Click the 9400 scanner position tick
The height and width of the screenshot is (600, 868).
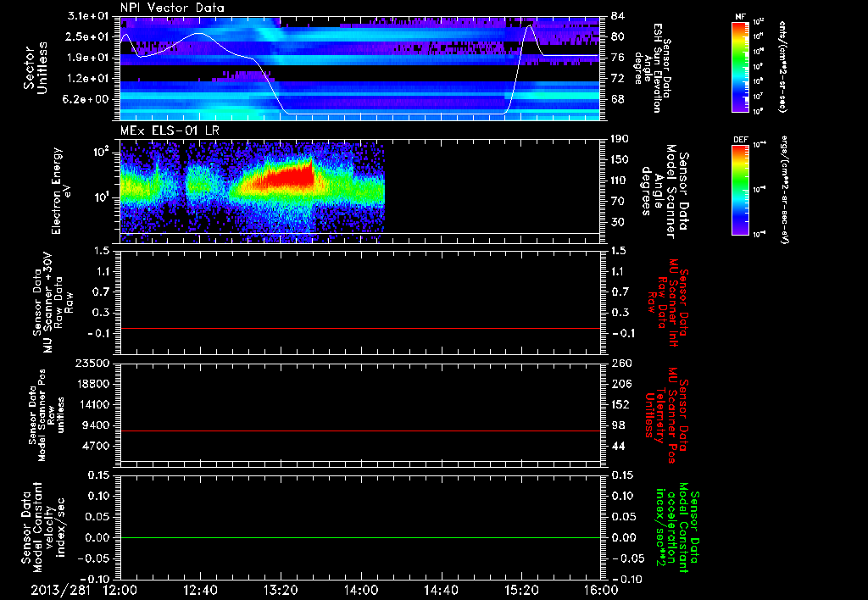click(x=95, y=425)
